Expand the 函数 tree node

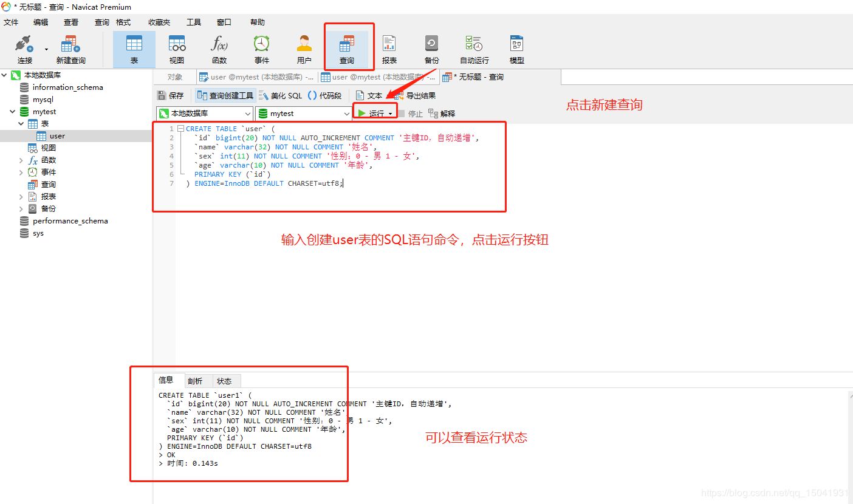click(x=21, y=160)
